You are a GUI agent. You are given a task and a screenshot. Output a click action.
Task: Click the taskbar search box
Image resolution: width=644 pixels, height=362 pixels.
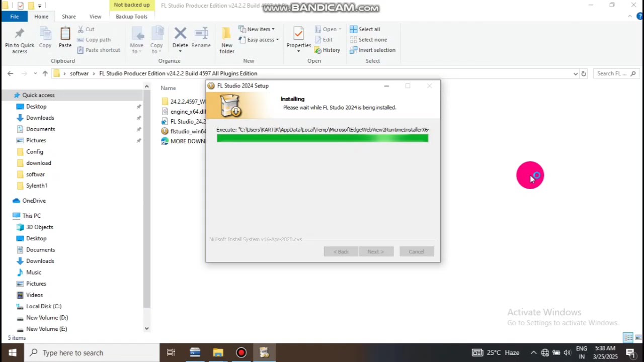point(92,352)
